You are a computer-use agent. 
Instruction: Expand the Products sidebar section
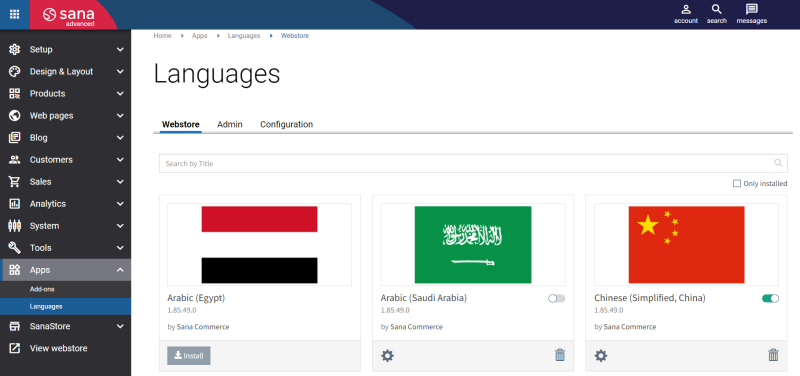(65, 93)
